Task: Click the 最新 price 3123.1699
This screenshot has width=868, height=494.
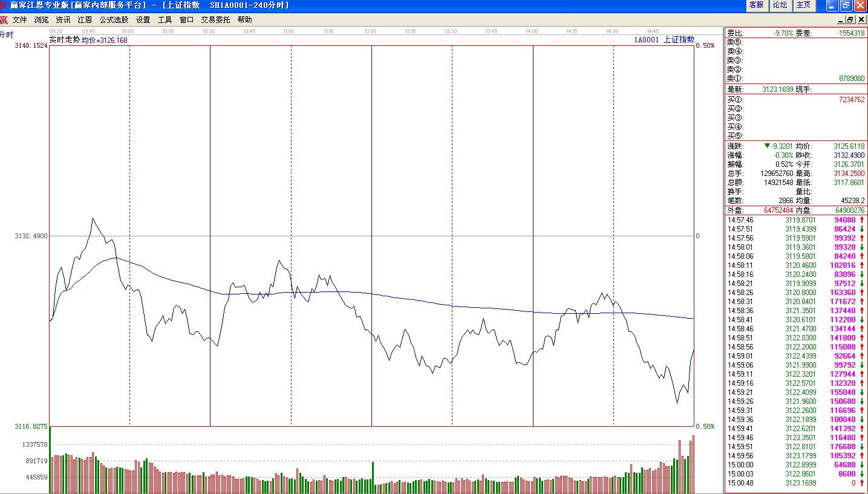Action: [777, 89]
